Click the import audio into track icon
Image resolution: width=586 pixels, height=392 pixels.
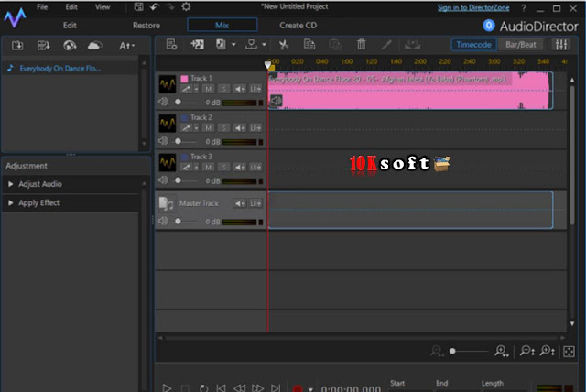tap(197, 45)
